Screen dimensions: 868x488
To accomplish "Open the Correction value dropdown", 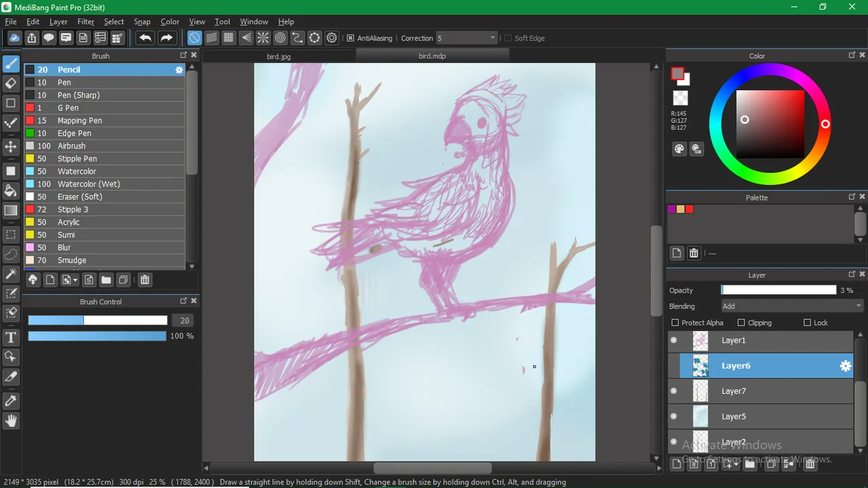I will 467,38.
